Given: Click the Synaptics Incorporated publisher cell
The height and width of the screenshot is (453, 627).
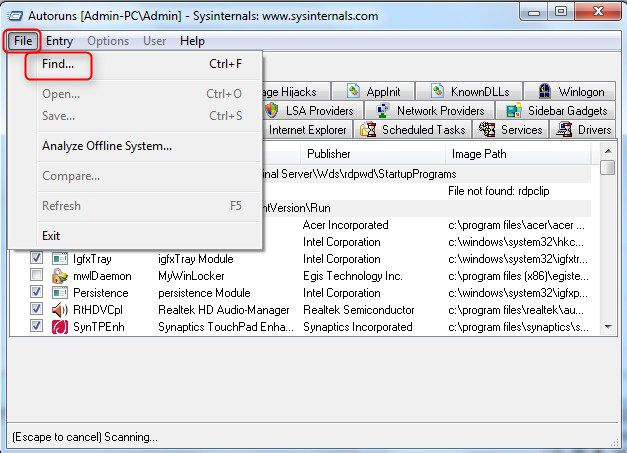Looking at the screenshot, I should 357,327.
